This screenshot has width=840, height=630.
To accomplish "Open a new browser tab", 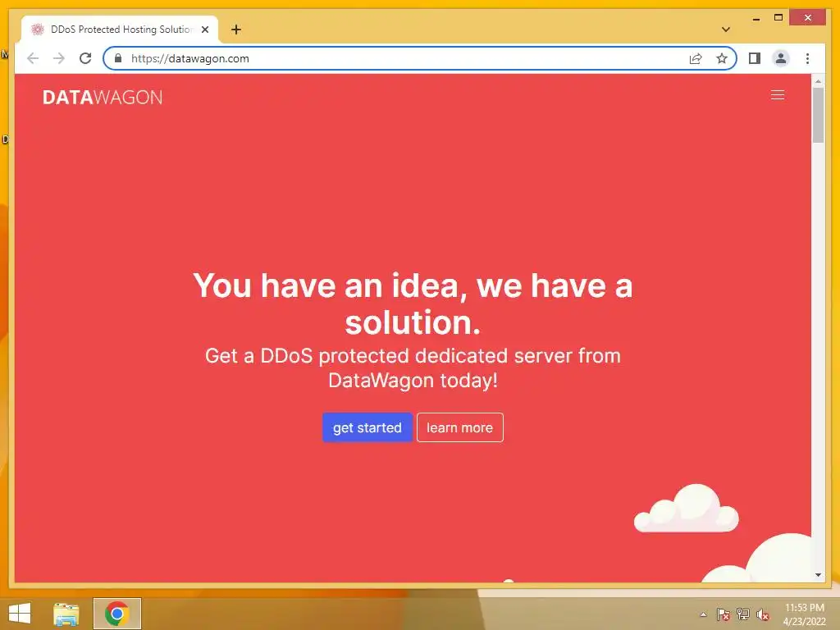I will (236, 30).
